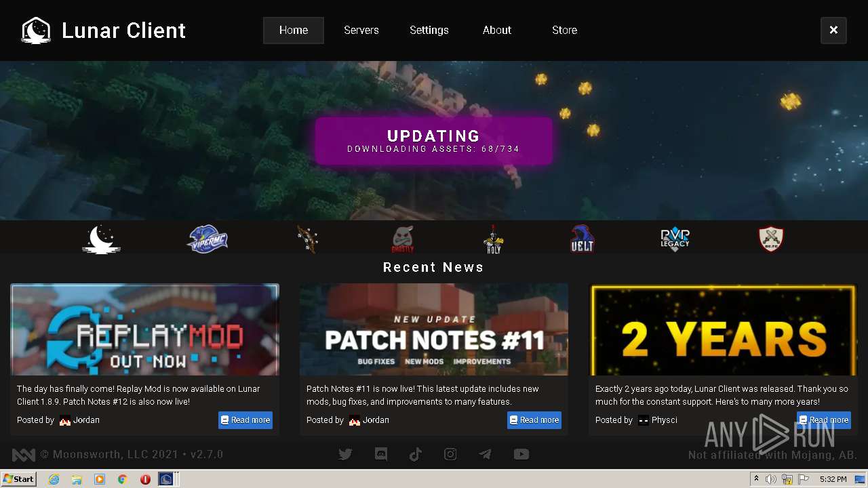Click the Moonsworth logo in footer

click(24, 455)
